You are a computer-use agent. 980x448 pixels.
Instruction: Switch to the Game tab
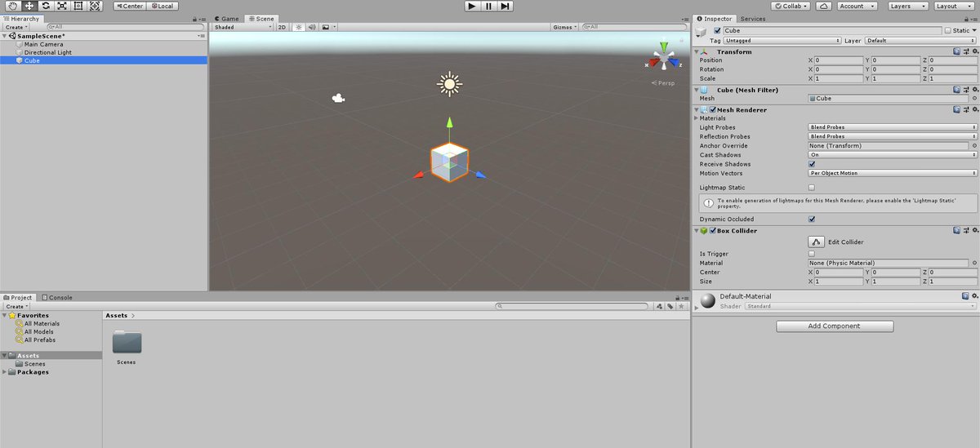(x=227, y=18)
